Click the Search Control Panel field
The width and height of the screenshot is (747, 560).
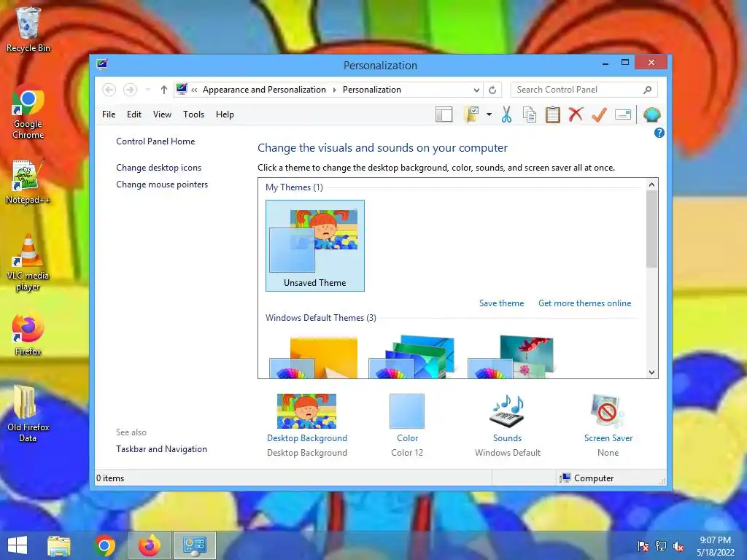pos(584,90)
